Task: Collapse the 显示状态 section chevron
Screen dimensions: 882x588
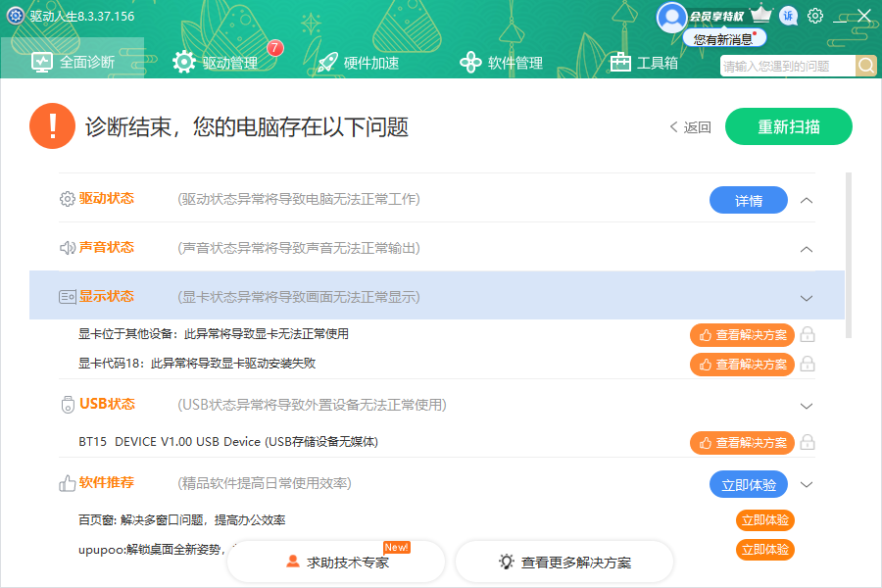Action: (x=807, y=298)
